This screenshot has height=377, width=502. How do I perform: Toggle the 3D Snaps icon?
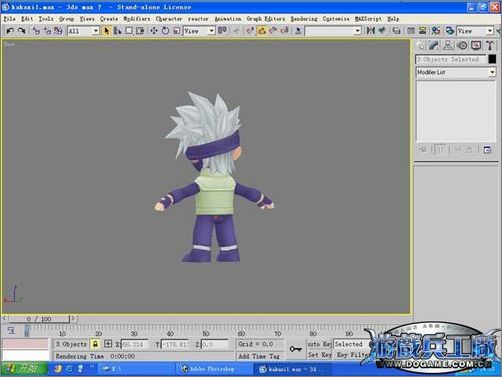point(250,31)
